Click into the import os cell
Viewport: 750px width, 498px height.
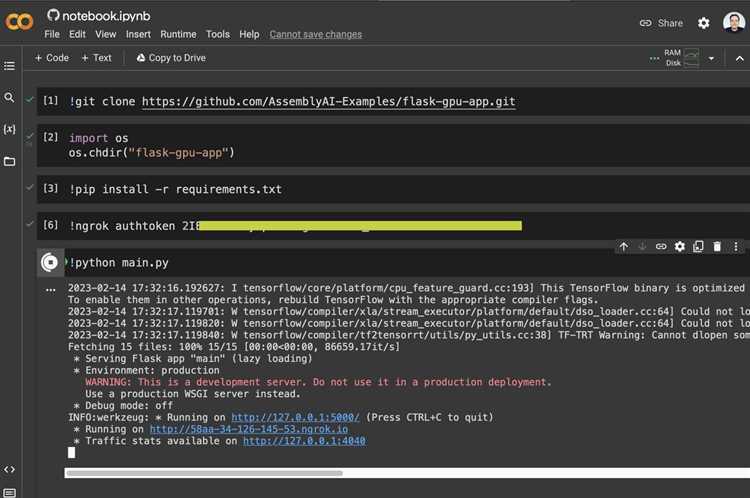pyautogui.click(x=393, y=145)
